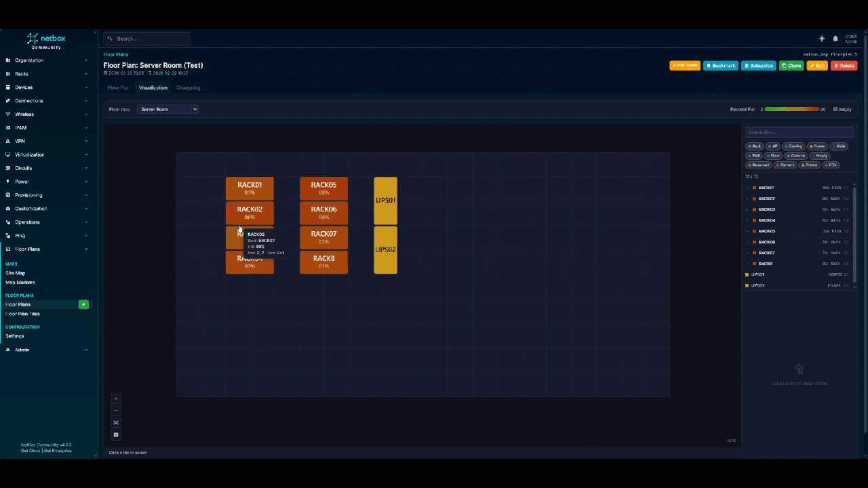Switch to the Visualization tab
Image resolution: width=868 pixels, height=488 pixels.
click(x=153, y=87)
